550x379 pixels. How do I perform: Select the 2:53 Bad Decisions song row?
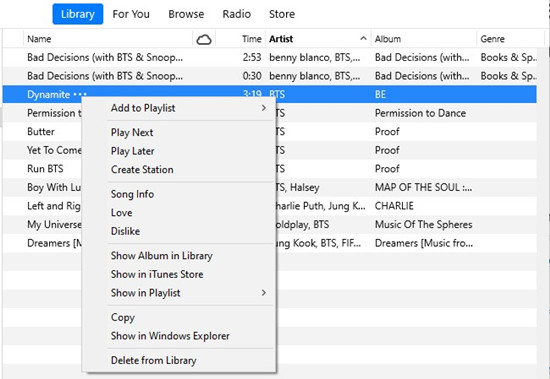point(269,57)
